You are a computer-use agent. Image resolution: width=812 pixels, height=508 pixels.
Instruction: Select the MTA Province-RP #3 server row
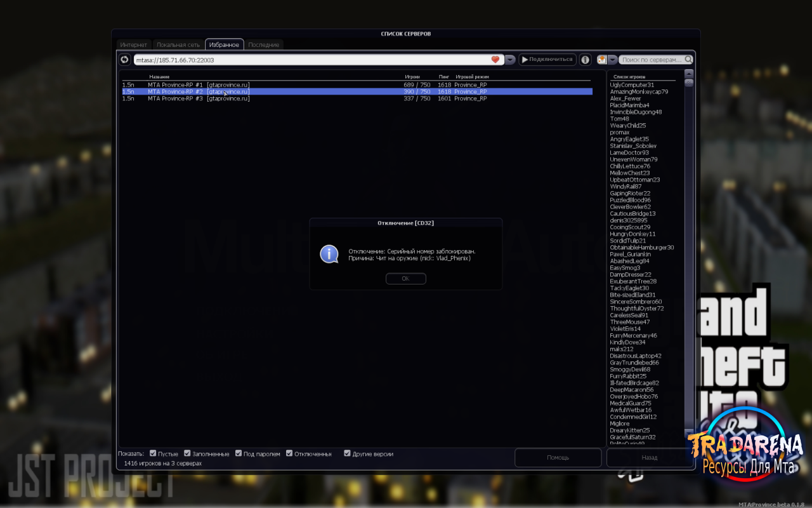357,98
